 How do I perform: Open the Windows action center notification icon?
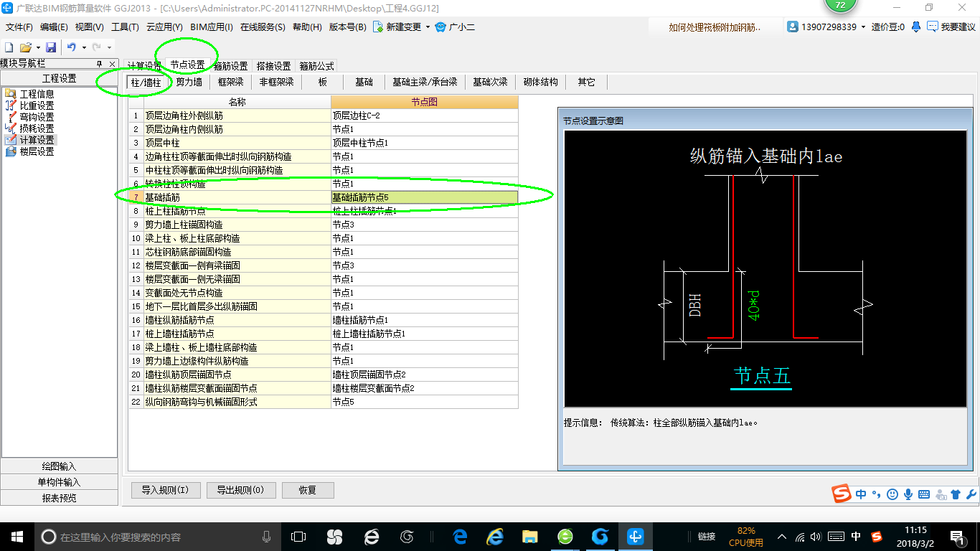pos(956,537)
